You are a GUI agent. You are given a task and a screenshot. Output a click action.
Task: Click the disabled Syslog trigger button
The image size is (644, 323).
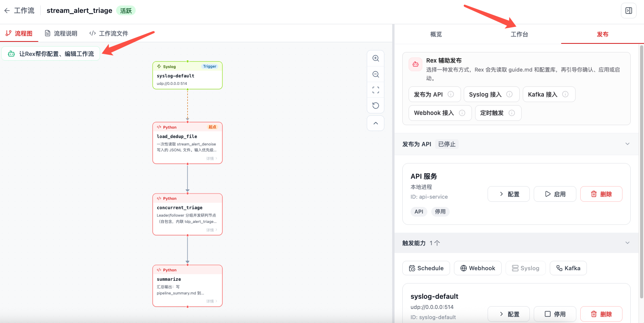click(526, 268)
